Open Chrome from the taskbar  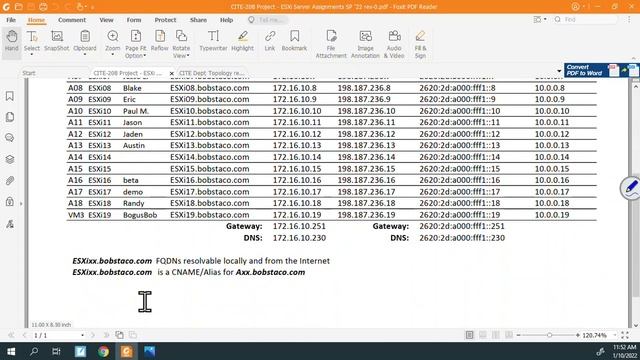(x=103, y=351)
